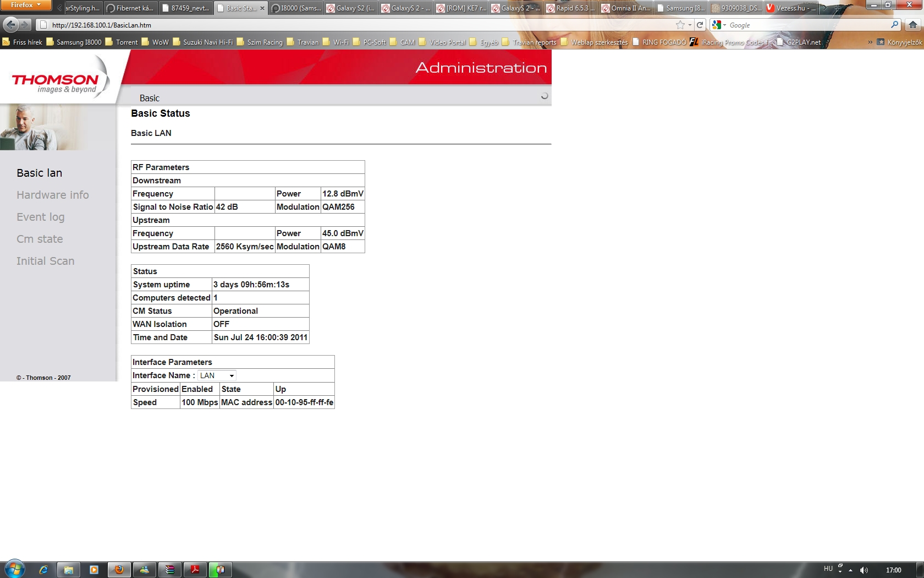Open the Samsung I8000 bookmark folder
The height and width of the screenshot is (578, 924).
pyautogui.click(x=74, y=42)
